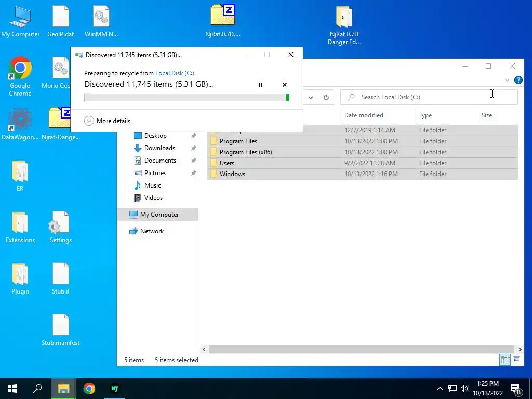Select NjRat 0.7D Danger Ed... folder
This screenshot has width=532, height=399.
(x=344, y=25)
